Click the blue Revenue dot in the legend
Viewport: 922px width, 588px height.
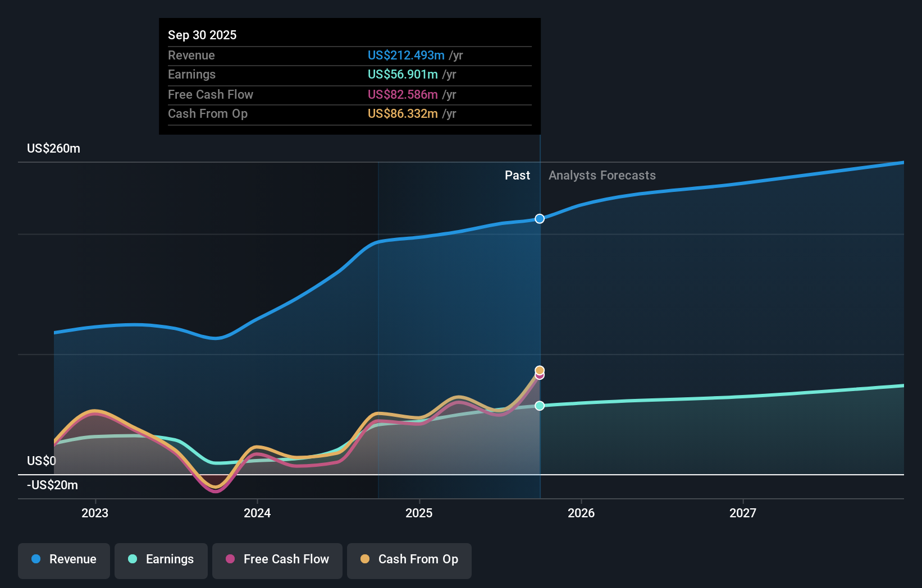coord(35,559)
